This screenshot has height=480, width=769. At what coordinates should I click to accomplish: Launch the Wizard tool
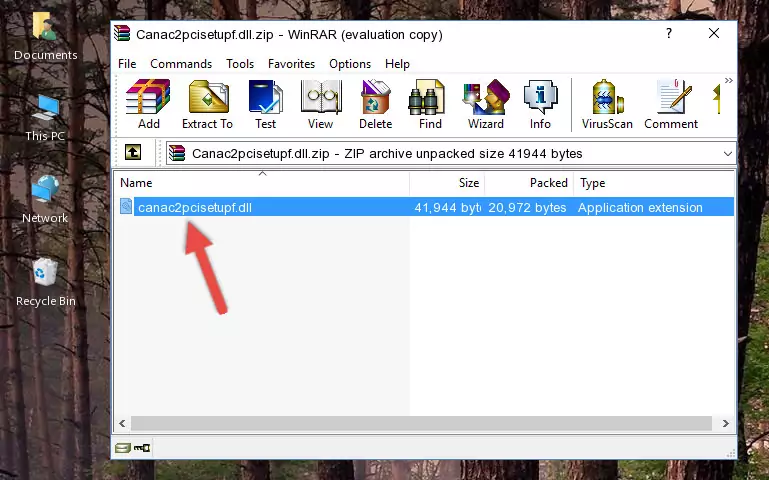(x=486, y=104)
